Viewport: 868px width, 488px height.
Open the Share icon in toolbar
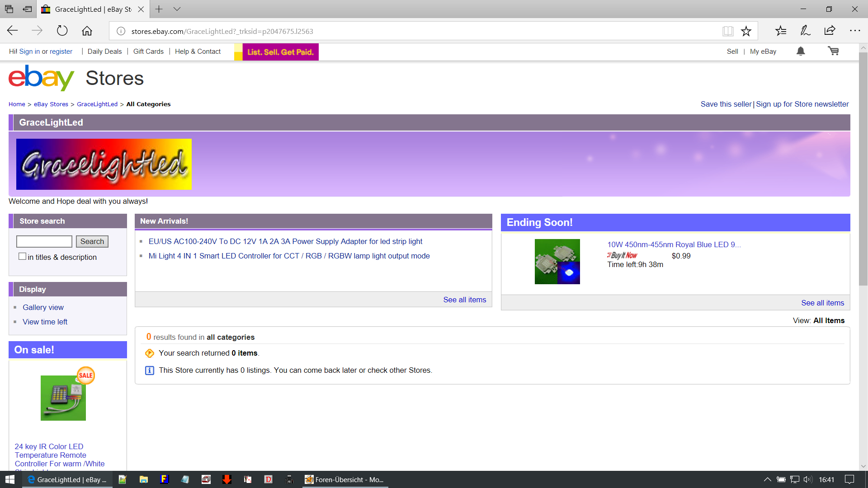click(x=830, y=31)
